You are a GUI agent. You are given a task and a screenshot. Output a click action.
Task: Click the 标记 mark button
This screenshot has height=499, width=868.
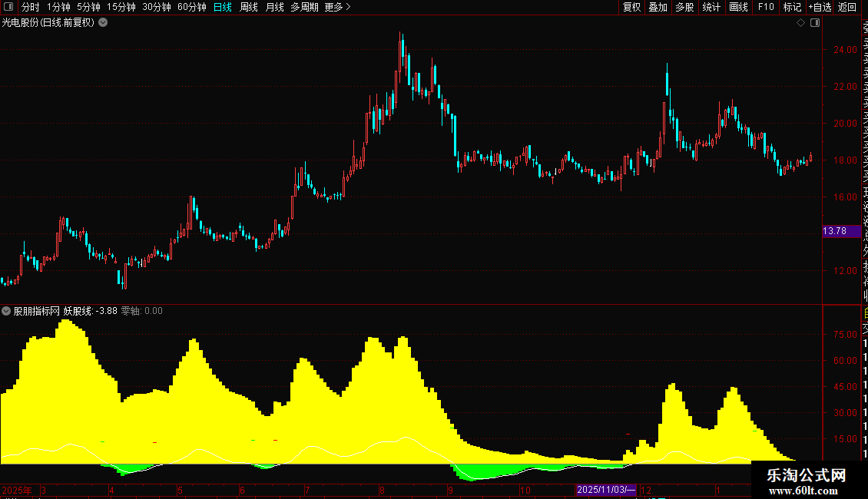point(792,7)
